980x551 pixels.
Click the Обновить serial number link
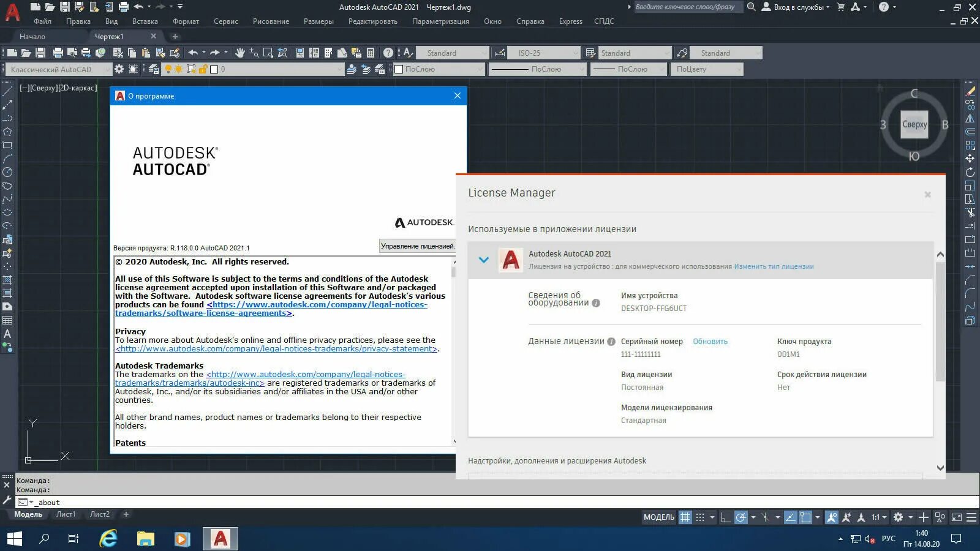710,342
